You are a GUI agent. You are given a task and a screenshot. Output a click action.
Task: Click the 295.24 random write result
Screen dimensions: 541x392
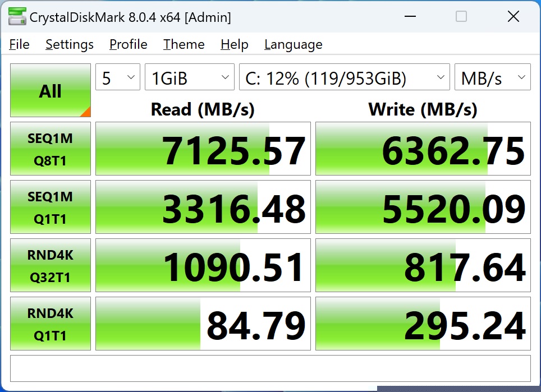tap(423, 324)
